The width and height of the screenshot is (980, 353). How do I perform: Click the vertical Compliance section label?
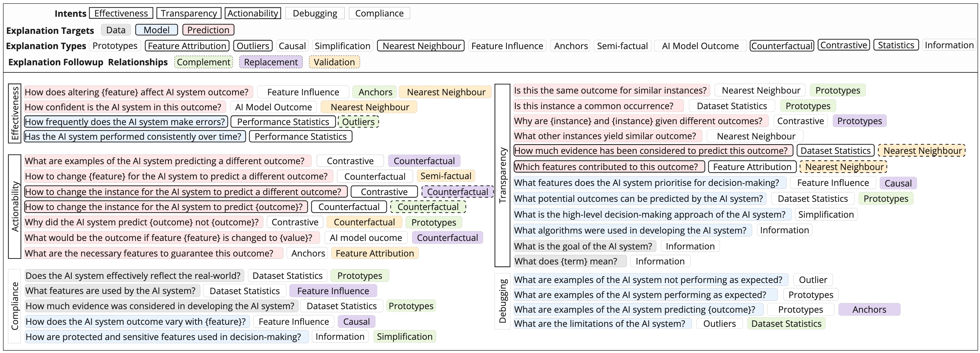point(15,306)
